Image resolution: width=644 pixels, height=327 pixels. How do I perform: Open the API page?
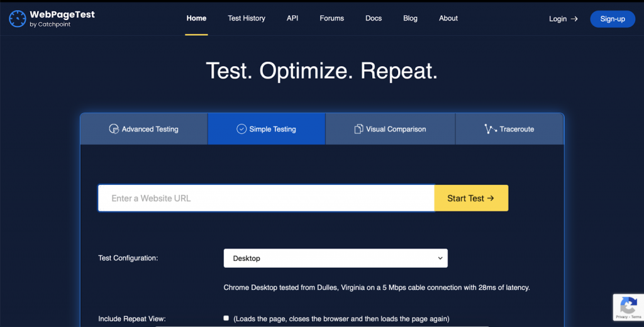[292, 18]
